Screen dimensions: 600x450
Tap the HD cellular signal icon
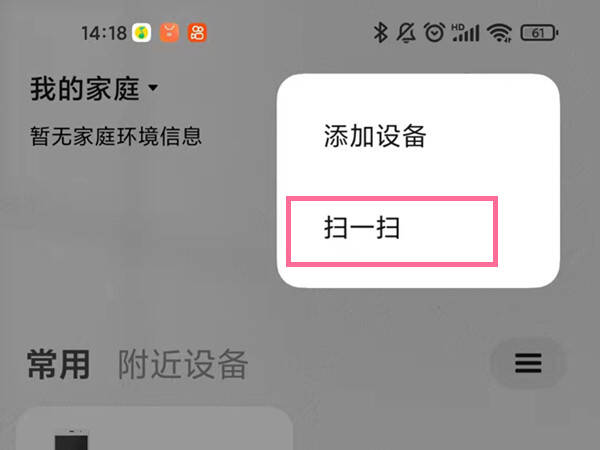465,33
